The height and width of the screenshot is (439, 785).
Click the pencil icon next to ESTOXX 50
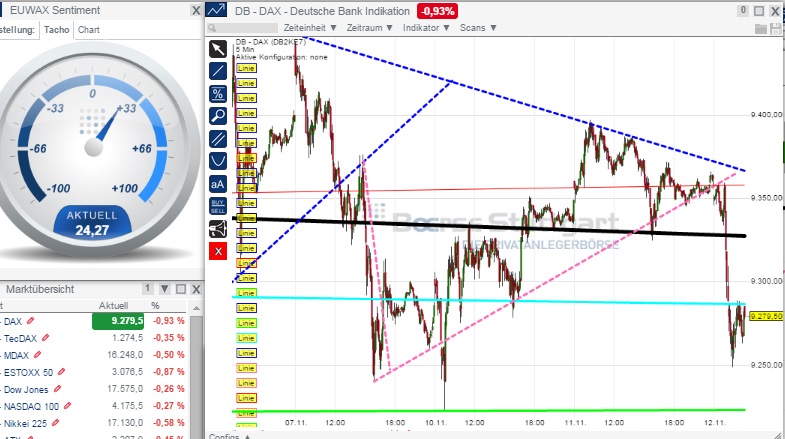pyautogui.click(x=62, y=372)
